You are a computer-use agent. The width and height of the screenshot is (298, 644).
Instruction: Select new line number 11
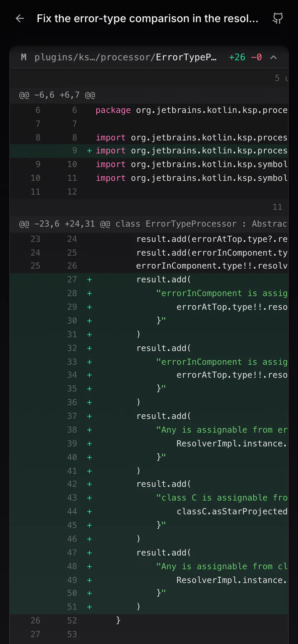pyautogui.click(x=72, y=178)
